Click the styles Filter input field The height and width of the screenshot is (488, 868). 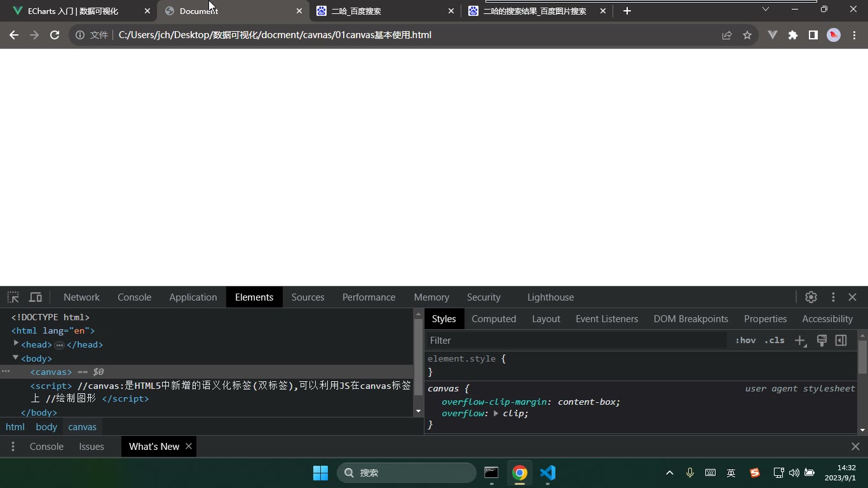pyautogui.click(x=576, y=340)
